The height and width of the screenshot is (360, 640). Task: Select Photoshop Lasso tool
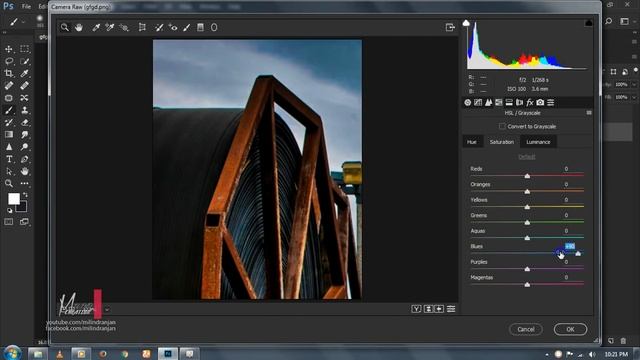9,61
